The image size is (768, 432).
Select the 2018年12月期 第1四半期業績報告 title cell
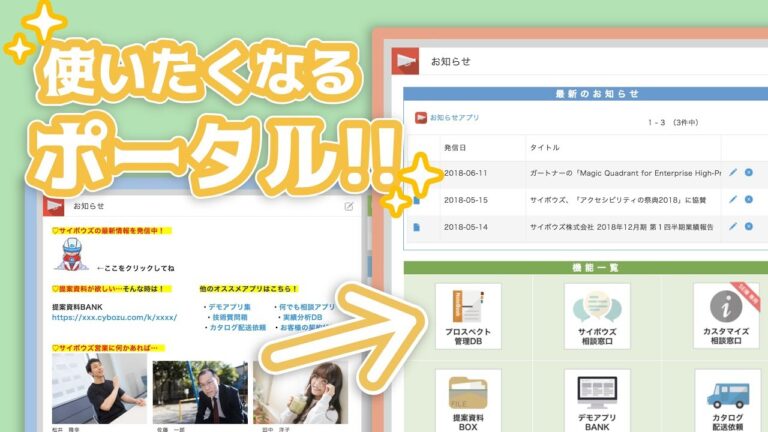click(622, 227)
